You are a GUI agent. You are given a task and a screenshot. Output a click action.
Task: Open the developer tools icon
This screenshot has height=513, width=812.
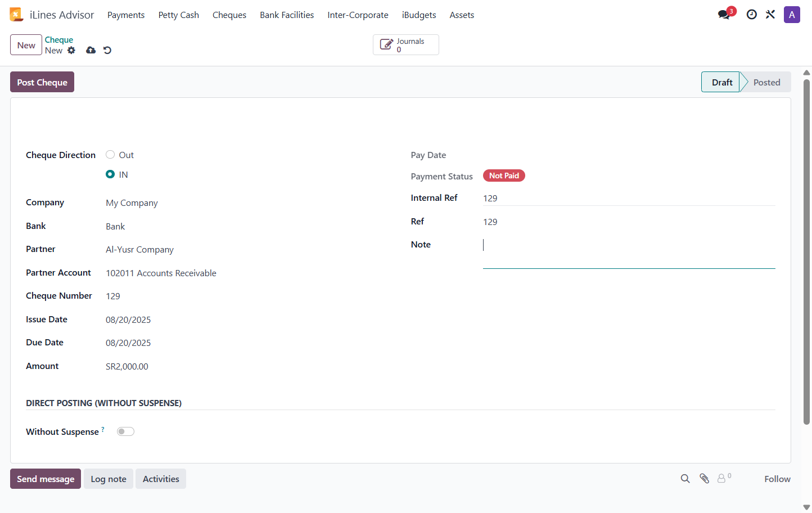(770, 15)
